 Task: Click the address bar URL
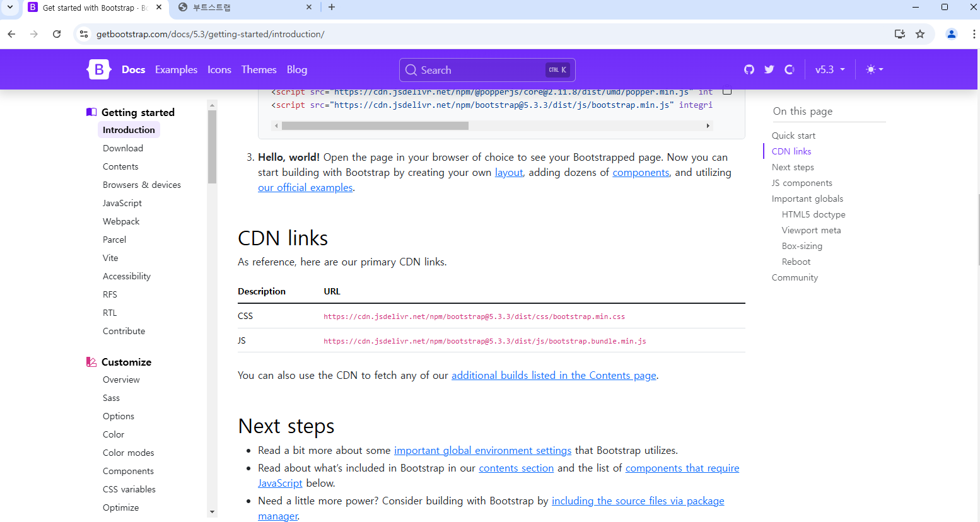coord(210,34)
